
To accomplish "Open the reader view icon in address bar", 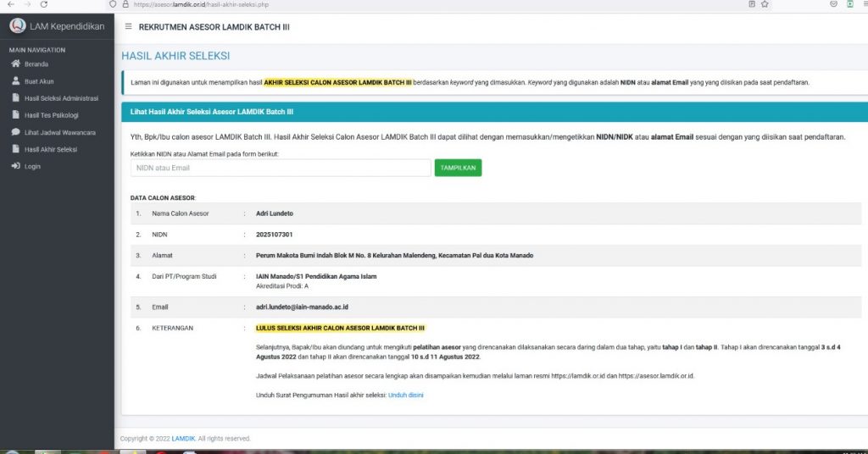I will (x=750, y=4).
